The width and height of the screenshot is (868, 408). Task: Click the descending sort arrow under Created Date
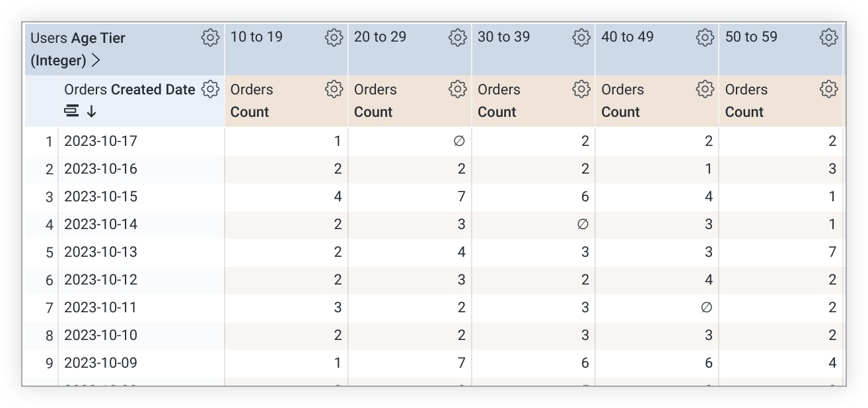[x=92, y=112]
